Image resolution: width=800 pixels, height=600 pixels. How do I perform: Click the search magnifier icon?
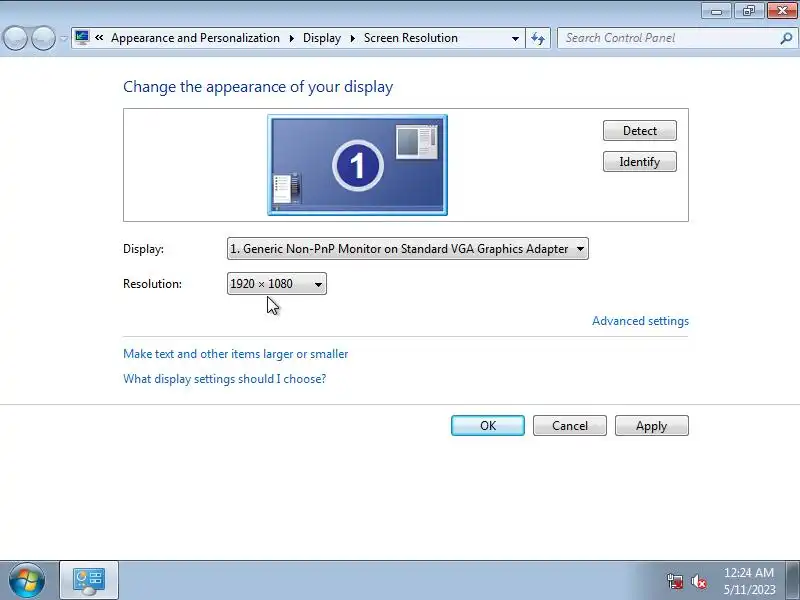[787, 38]
